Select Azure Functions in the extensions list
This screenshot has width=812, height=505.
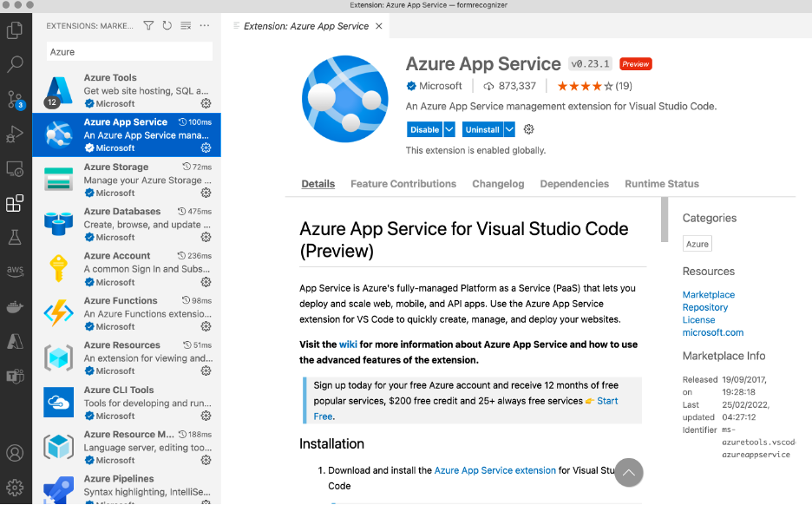(x=127, y=313)
